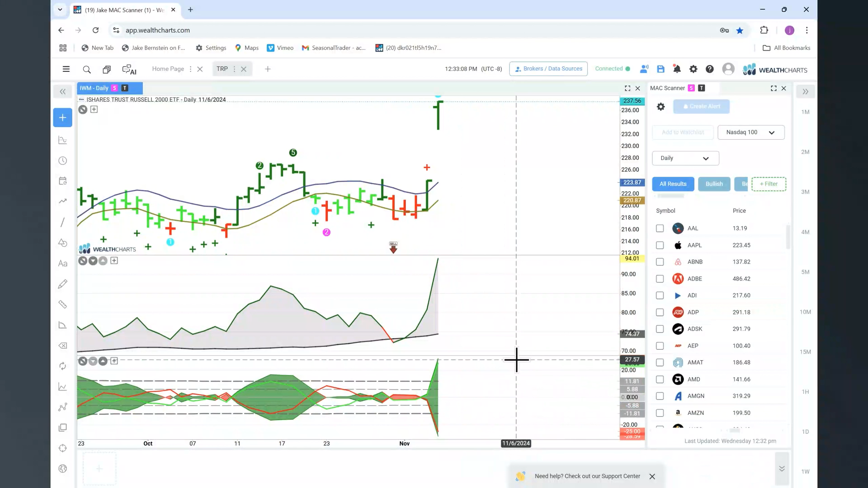The height and width of the screenshot is (488, 868).
Task: Expand the bottom panel double chevron
Action: click(x=782, y=469)
